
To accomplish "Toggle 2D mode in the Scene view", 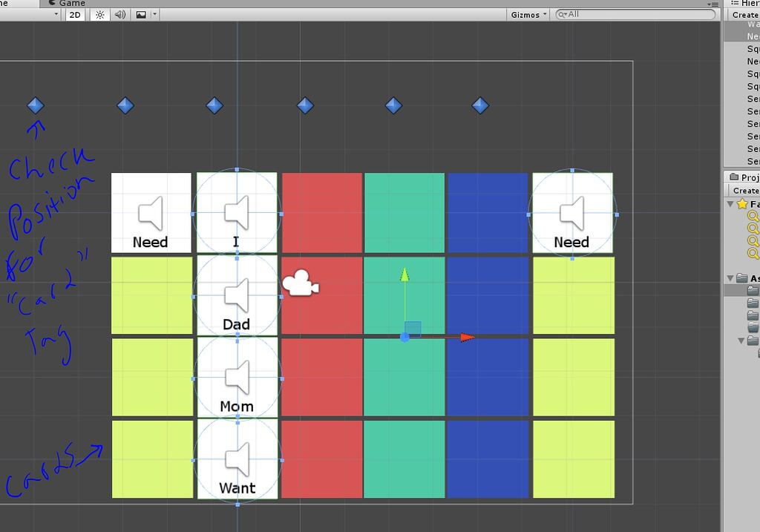I will click(x=74, y=14).
